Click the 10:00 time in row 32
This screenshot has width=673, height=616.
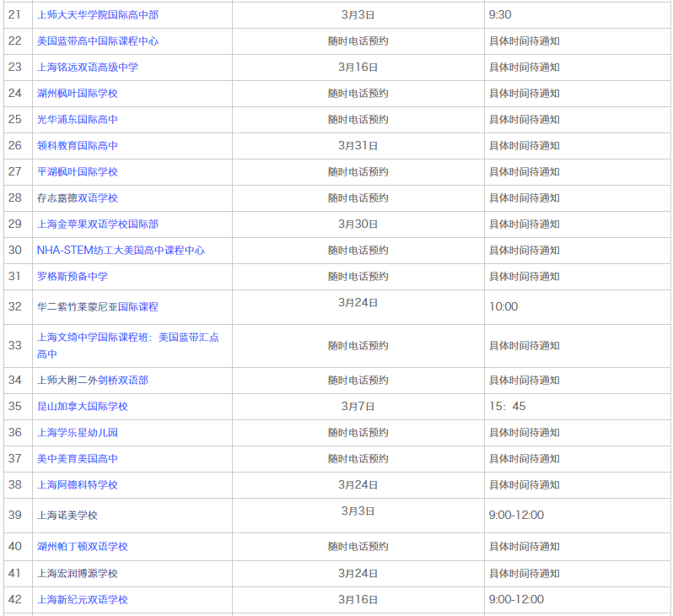(x=503, y=306)
